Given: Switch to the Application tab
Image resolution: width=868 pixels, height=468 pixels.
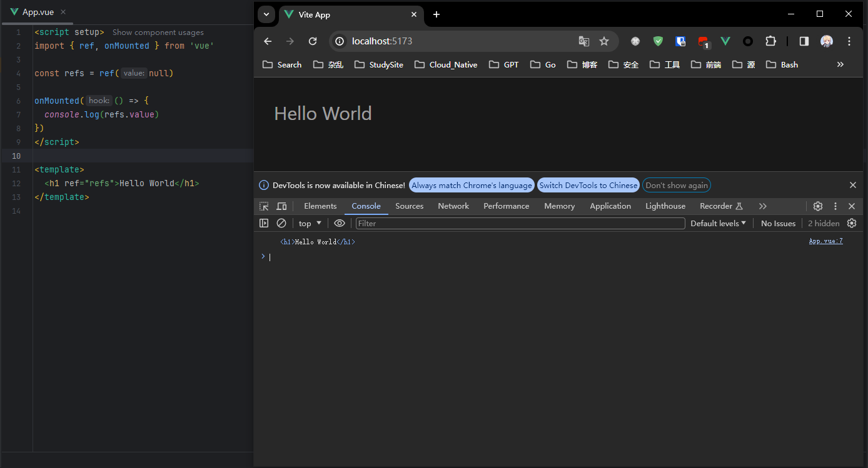Looking at the screenshot, I should (x=610, y=206).
